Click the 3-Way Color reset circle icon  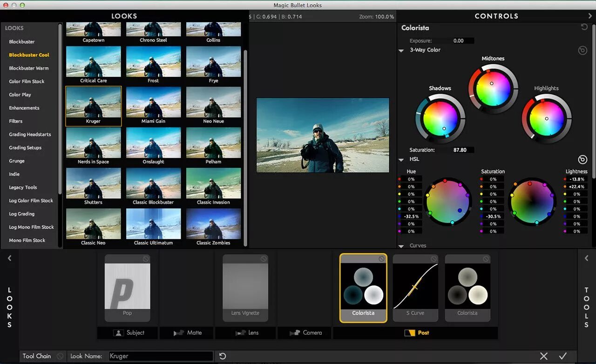click(582, 50)
